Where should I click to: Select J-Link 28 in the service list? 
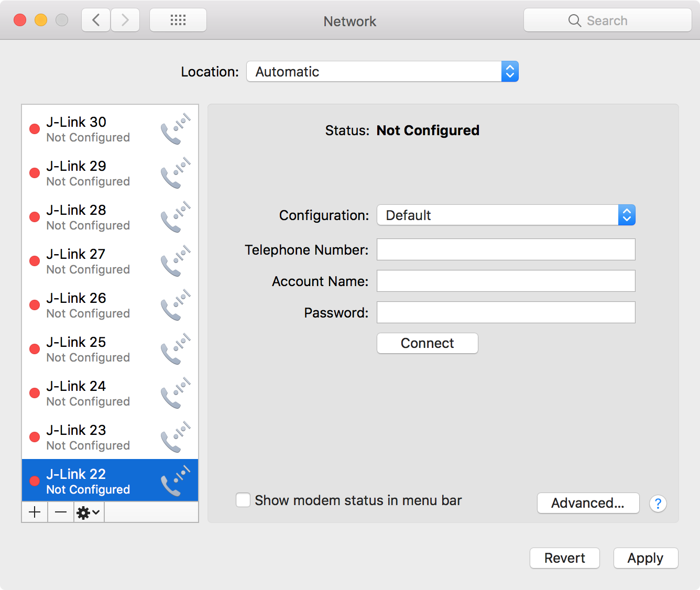pyautogui.click(x=110, y=217)
